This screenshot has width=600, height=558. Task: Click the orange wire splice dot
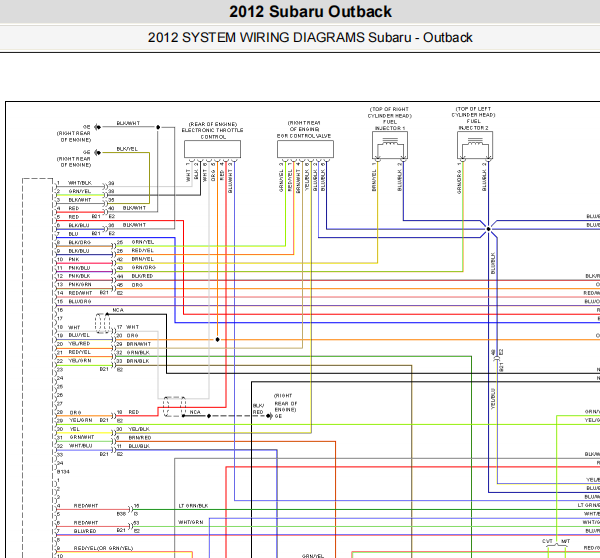(x=217, y=339)
